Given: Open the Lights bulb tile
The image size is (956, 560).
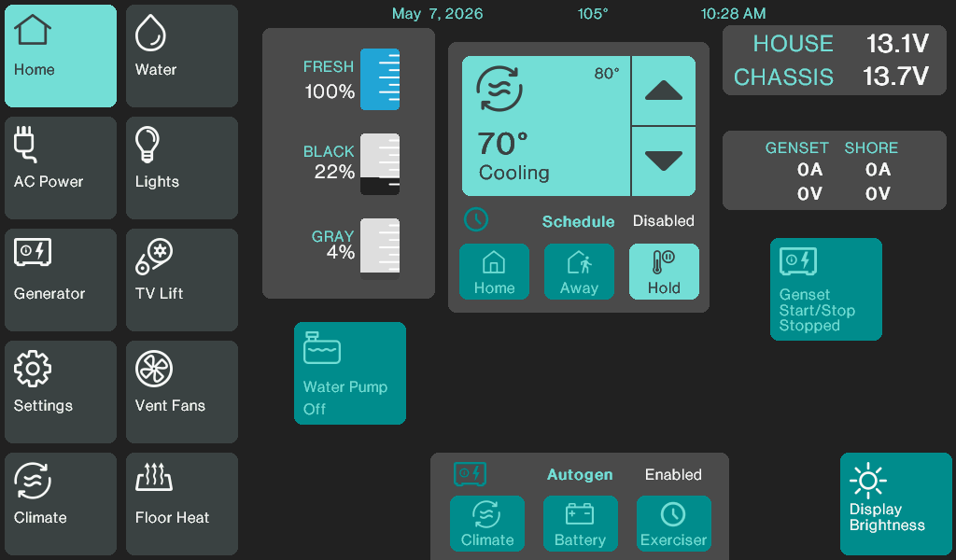Looking at the screenshot, I should pos(182,168).
